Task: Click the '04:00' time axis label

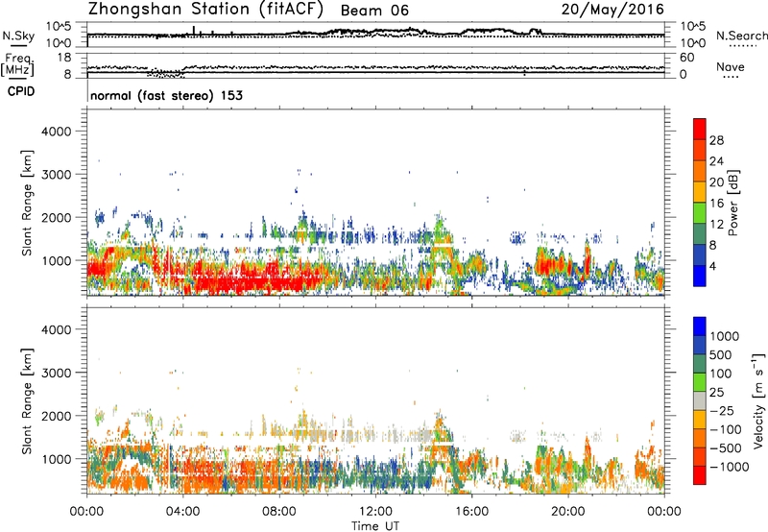Action: coord(182,512)
